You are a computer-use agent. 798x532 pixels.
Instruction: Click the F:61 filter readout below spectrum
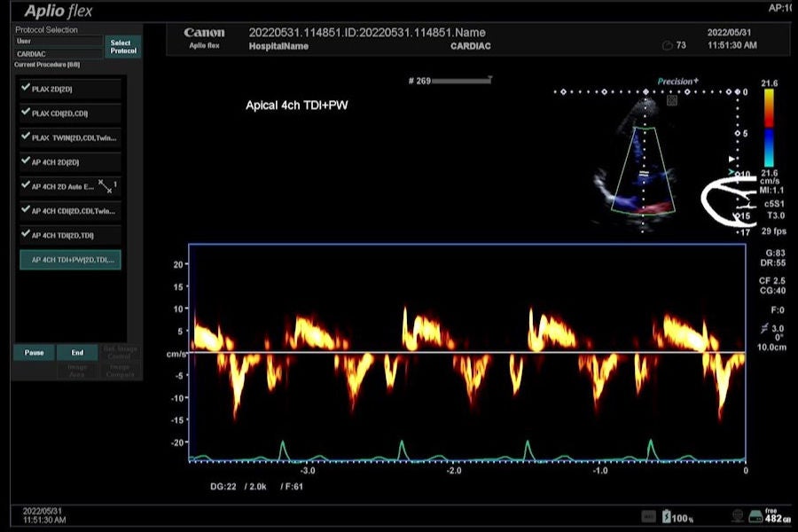292,487
